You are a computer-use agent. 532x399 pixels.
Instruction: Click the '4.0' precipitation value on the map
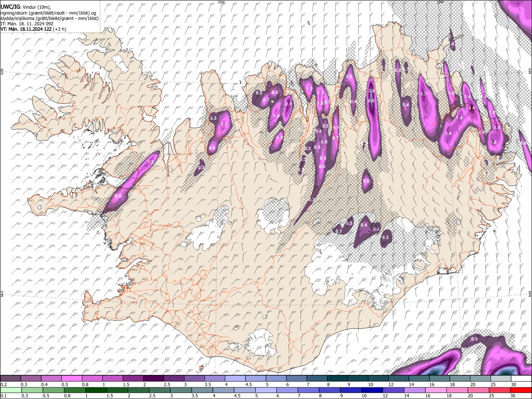(x=372, y=101)
